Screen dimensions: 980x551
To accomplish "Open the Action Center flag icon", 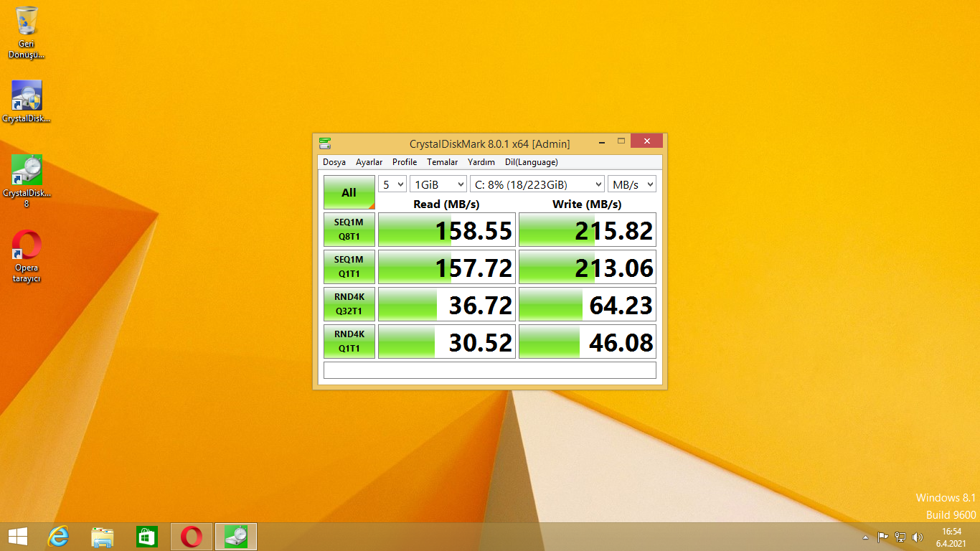I will tap(882, 537).
